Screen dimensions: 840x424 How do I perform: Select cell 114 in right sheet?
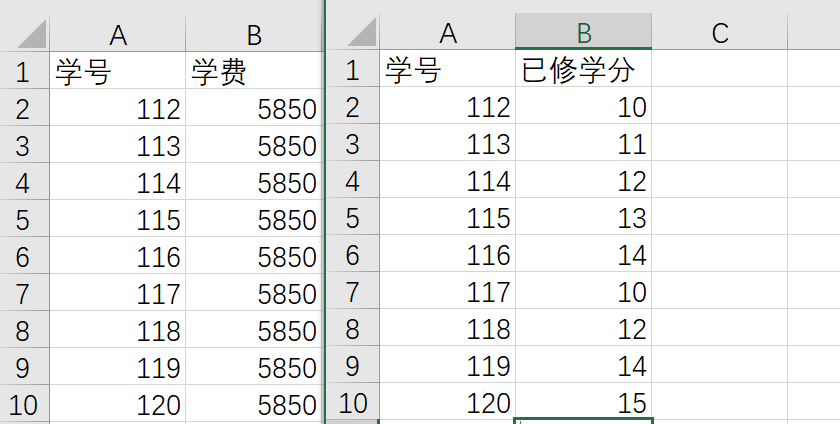point(448,179)
